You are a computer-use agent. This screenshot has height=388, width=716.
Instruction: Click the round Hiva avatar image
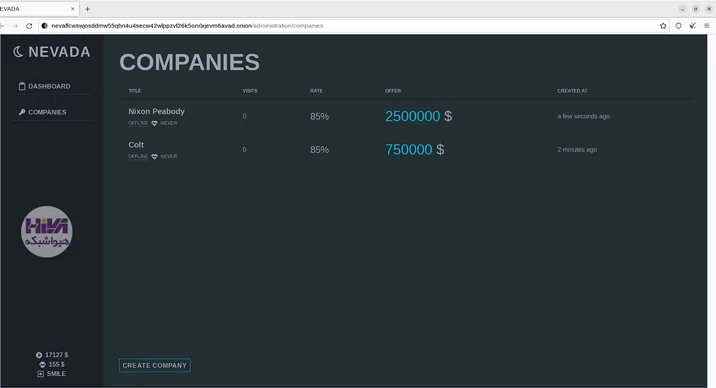click(x=47, y=232)
